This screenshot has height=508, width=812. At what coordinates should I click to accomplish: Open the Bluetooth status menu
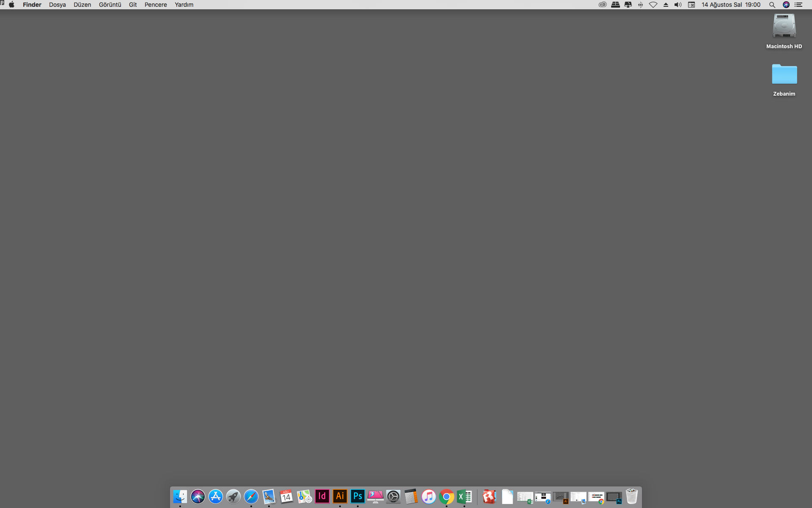(640, 5)
